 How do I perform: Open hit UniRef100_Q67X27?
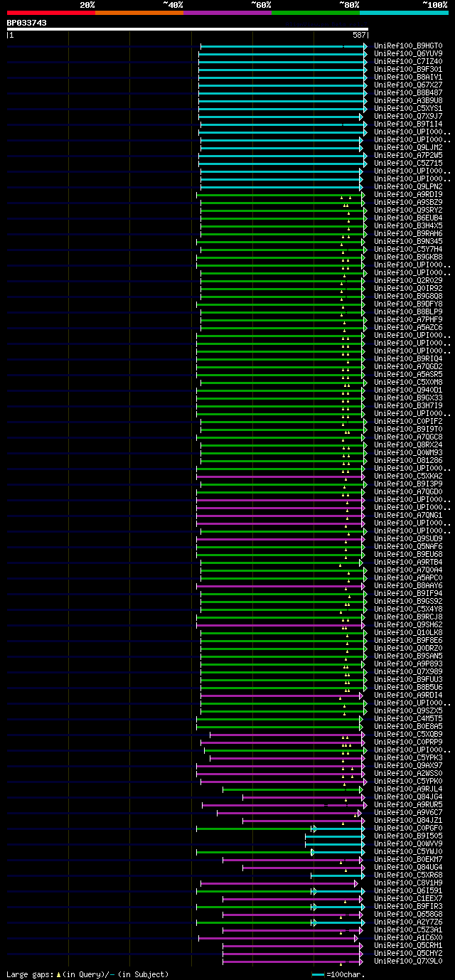pos(407,85)
